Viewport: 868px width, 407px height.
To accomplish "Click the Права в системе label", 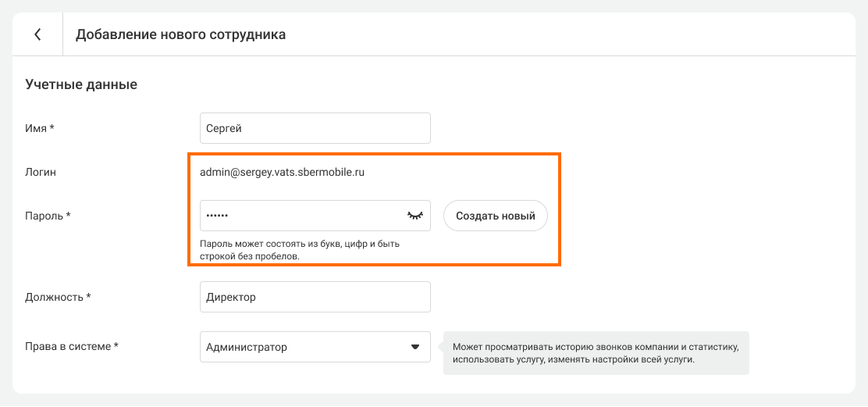I will click(x=72, y=347).
